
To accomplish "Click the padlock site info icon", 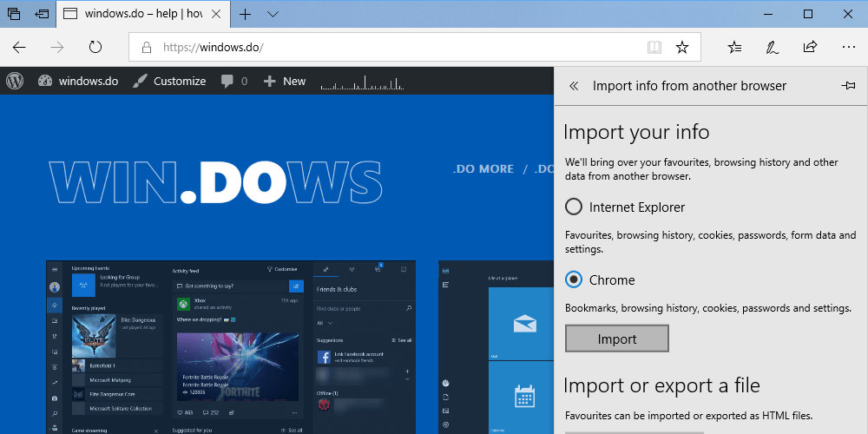I will (147, 48).
